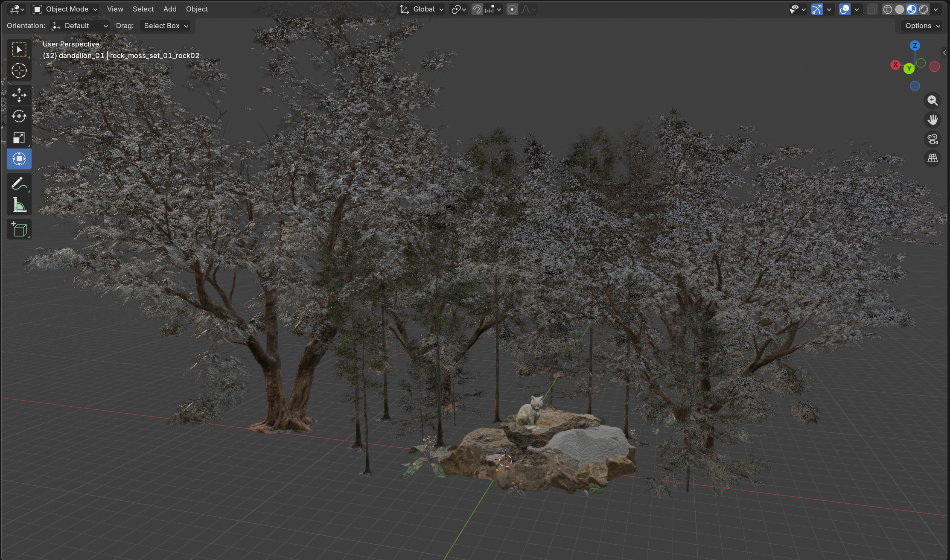Click the Options button

pos(922,26)
